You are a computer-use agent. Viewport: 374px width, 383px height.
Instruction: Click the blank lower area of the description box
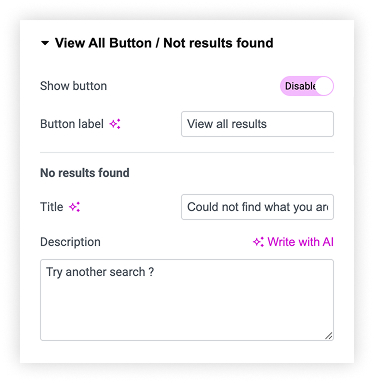187,313
